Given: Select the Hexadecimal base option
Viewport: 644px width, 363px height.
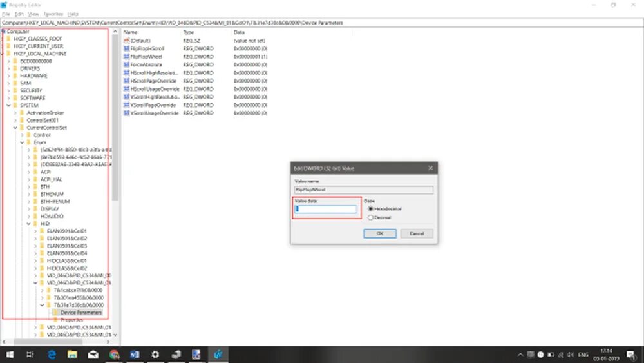Looking at the screenshot, I should click(384, 209).
